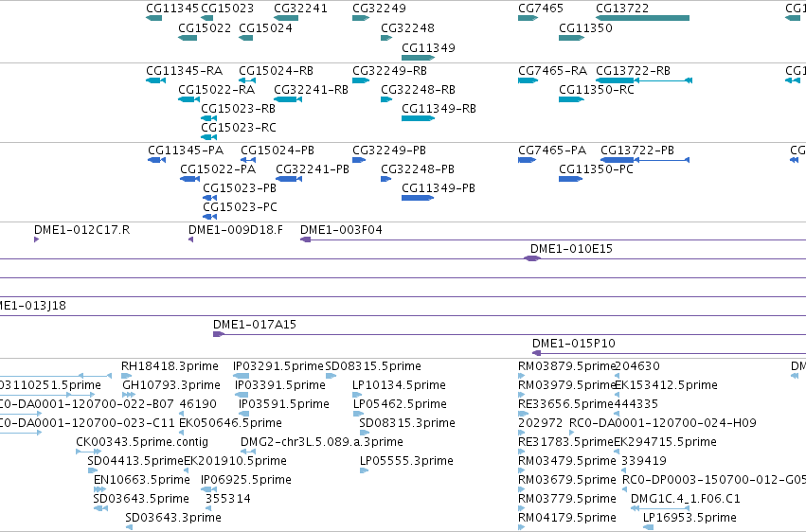
Task: Click the CG11350 gene arrow
Action: point(571,38)
